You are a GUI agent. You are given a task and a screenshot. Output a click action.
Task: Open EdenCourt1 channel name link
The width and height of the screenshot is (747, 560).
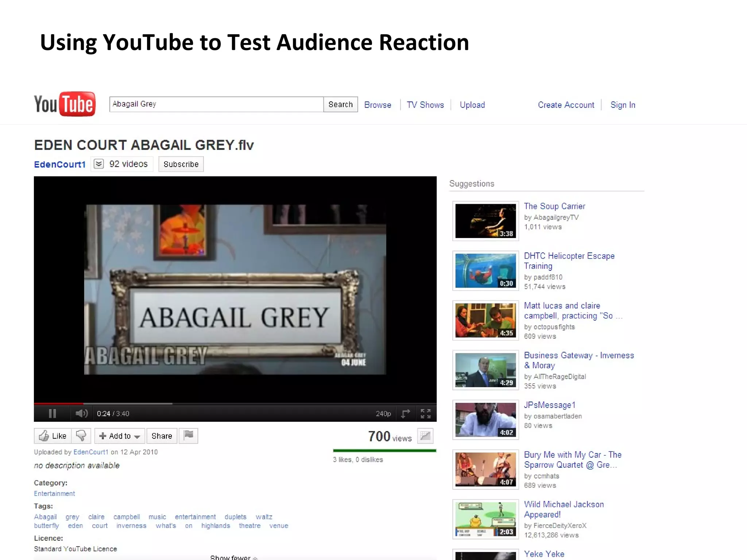click(x=60, y=164)
